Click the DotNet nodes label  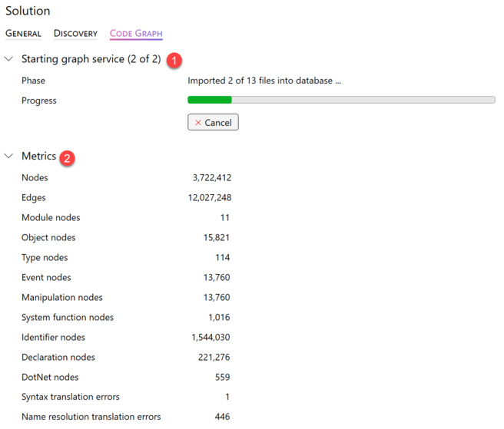[50, 377]
